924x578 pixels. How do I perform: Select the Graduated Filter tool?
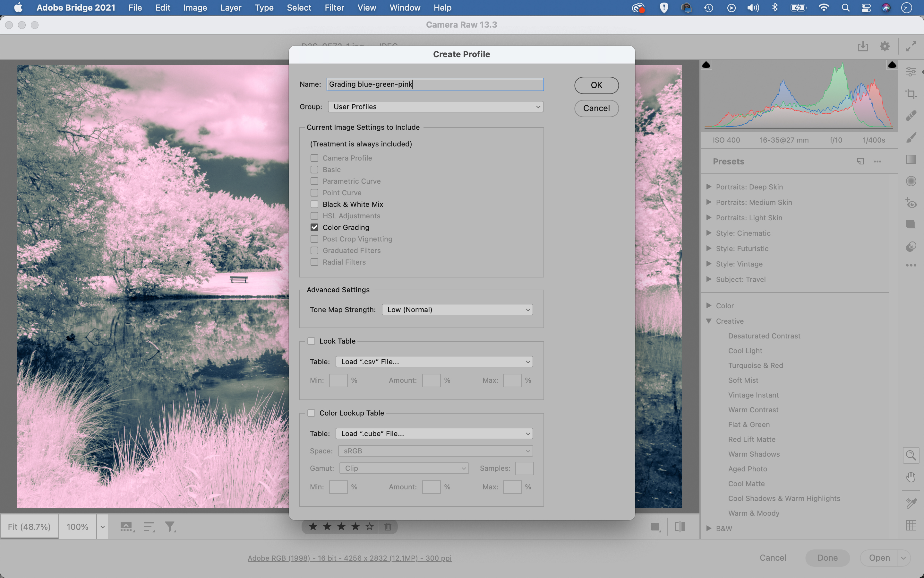click(911, 159)
